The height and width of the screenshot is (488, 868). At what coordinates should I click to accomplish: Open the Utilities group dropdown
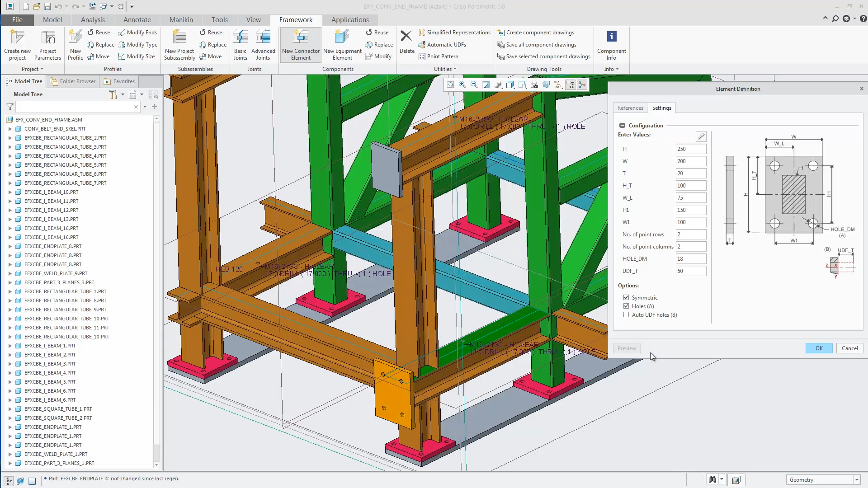coord(445,69)
